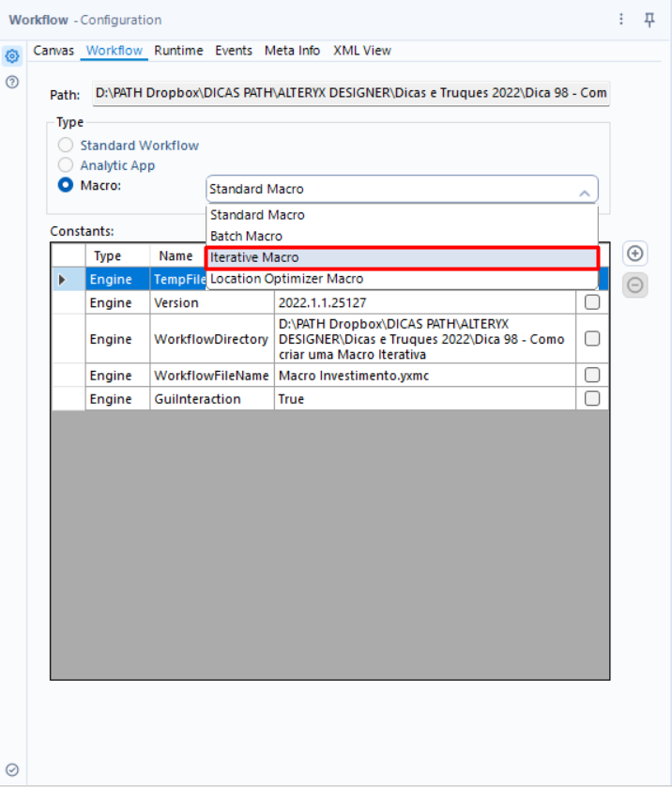672x787 pixels.
Task: Switch to the Meta Info tab
Action: click(293, 51)
